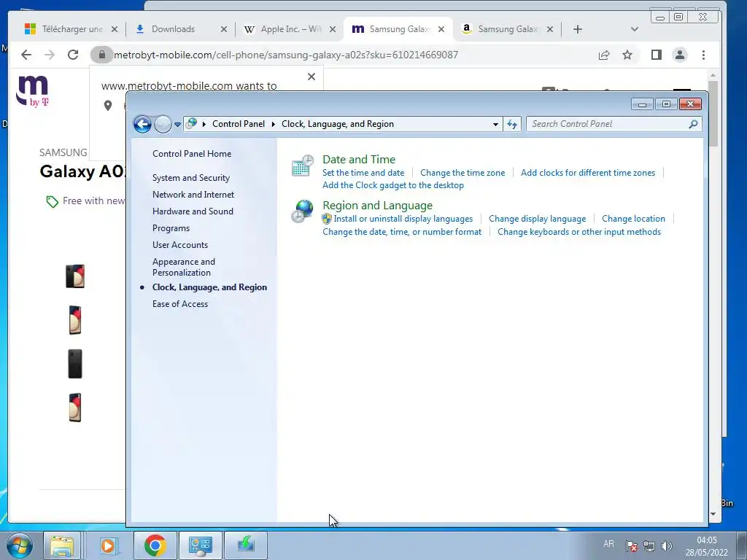The image size is (747, 560).
Task: Expand breadcrumb arrow before Control Panel
Action: (204, 124)
